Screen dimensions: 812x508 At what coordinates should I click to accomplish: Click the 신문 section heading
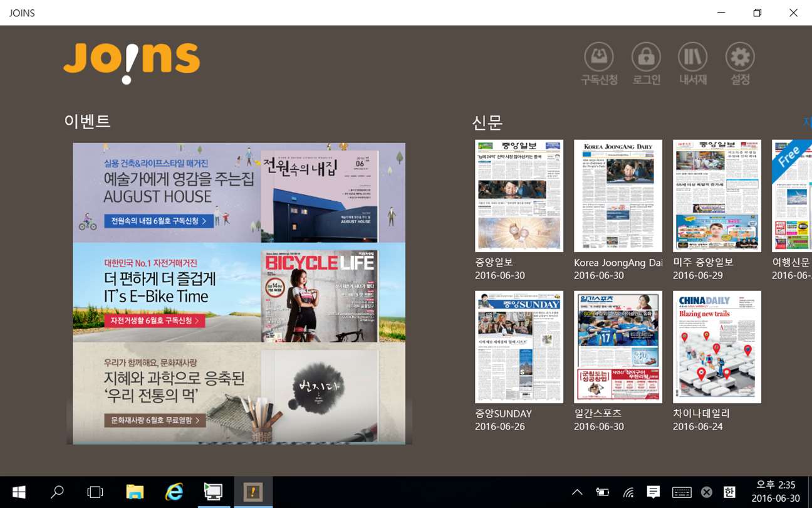[x=487, y=122]
